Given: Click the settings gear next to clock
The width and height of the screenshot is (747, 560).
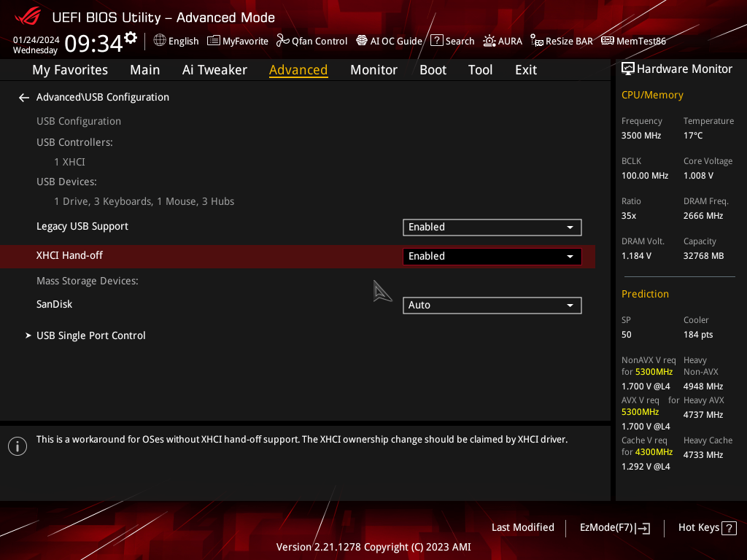Looking at the screenshot, I should [x=131, y=38].
